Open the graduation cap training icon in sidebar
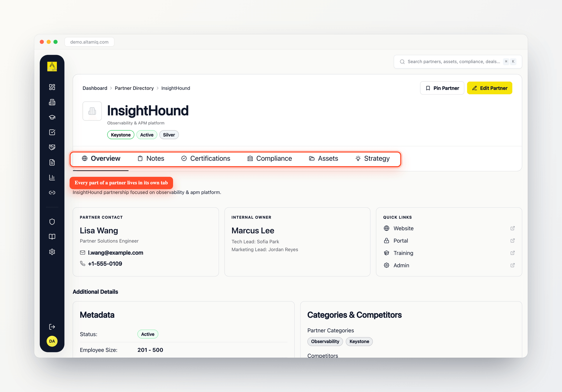Viewport: 562px width, 392px height. click(52, 117)
